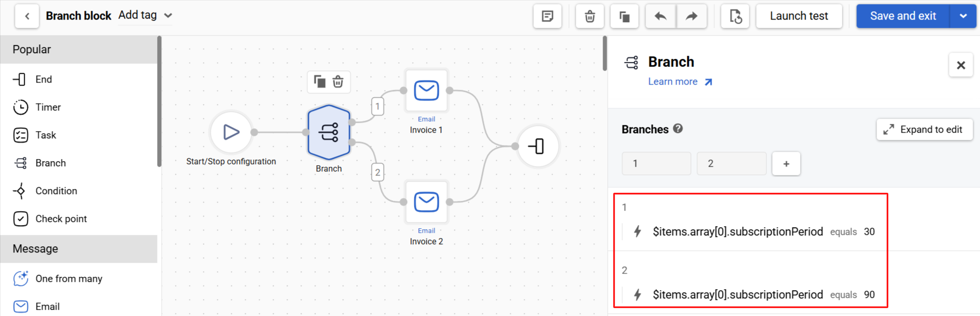Open the version history document icon
980x316 pixels.
point(735,16)
